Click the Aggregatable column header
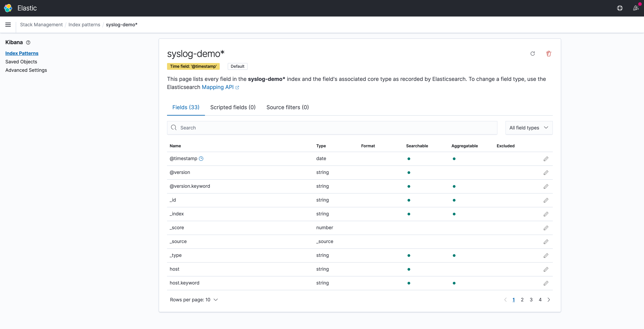Viewport: 644px width, 329px height. (x=465, y=146)
